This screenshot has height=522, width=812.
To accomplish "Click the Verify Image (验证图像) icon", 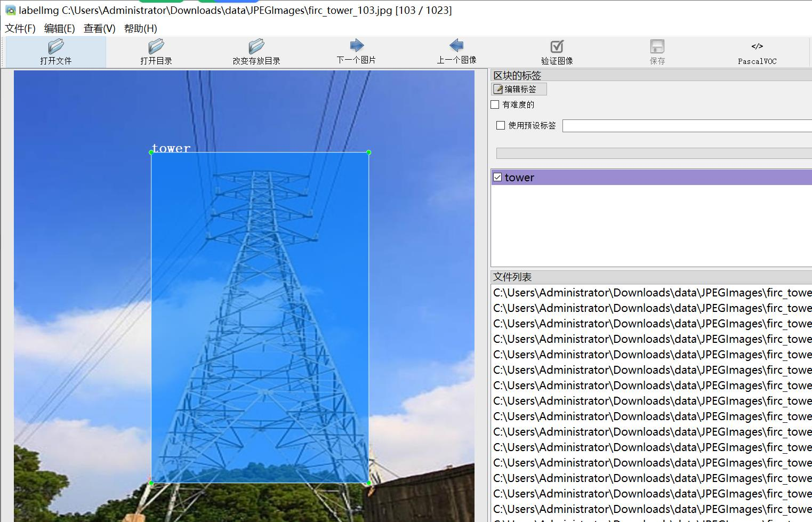I will [x=557, y=47].
